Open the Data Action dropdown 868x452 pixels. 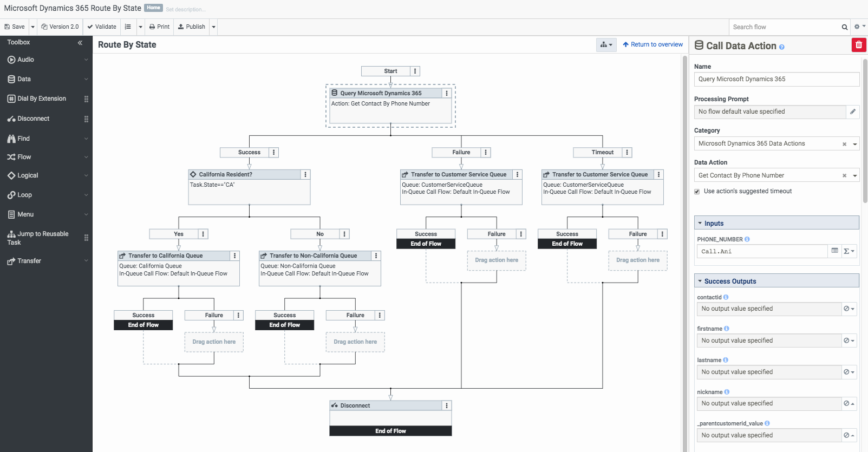coord(855,175)
